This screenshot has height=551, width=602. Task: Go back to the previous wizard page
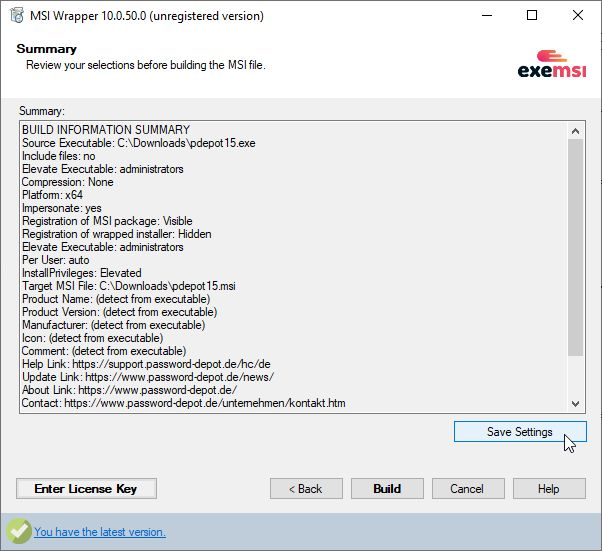pos(306,488)
